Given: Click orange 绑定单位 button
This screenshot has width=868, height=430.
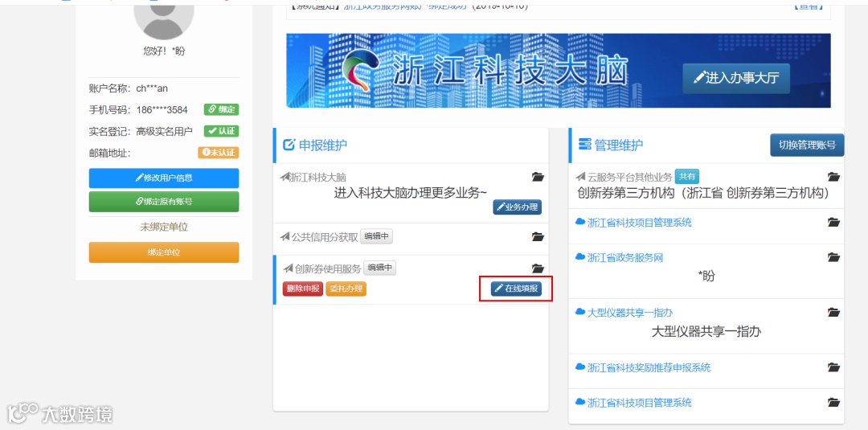Looking at the screenshot, I should click(x=164, y=252).
